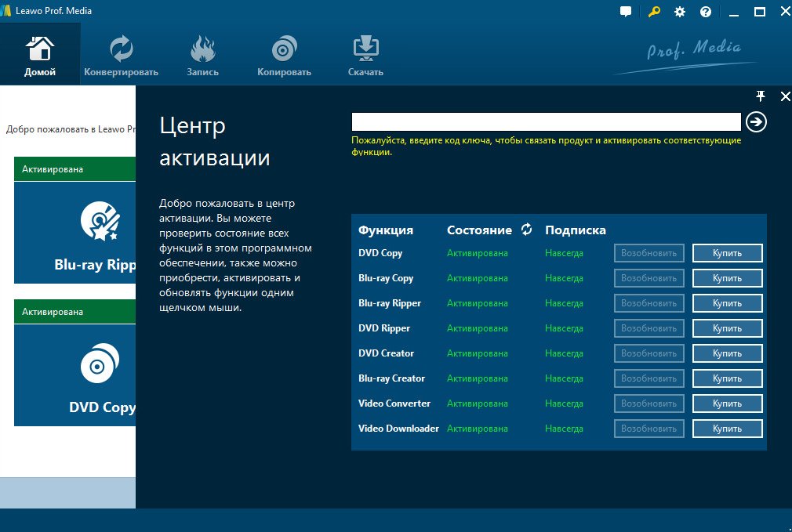The height and width of the screenshot is (532, 792).
Task: Click Купить for DVD Ripper
Action: 728,328
